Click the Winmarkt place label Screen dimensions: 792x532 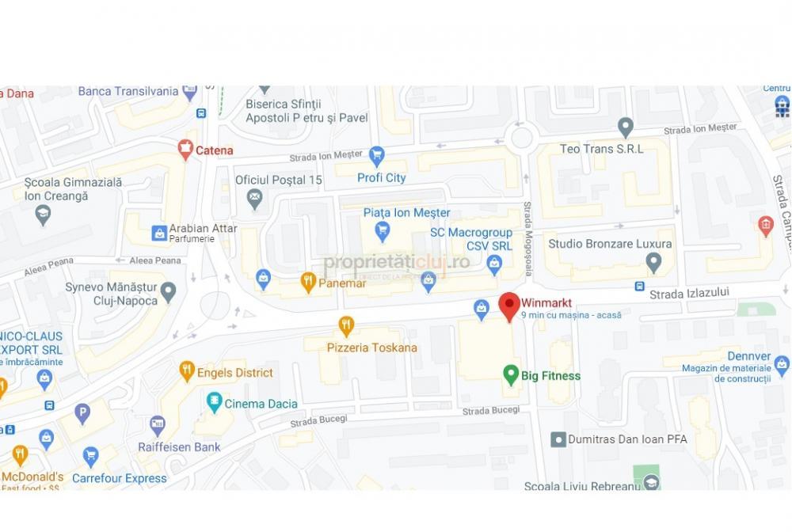coord(546,303)
